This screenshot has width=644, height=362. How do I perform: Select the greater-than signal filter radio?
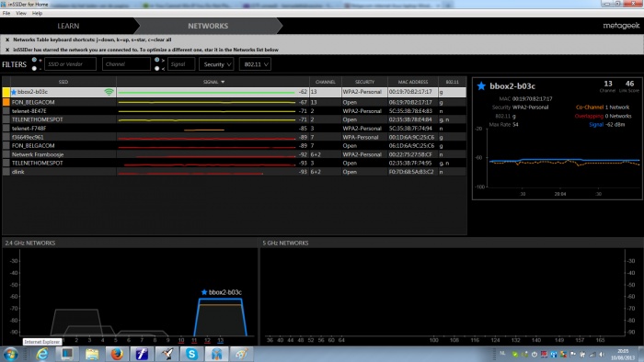(157, 60)
